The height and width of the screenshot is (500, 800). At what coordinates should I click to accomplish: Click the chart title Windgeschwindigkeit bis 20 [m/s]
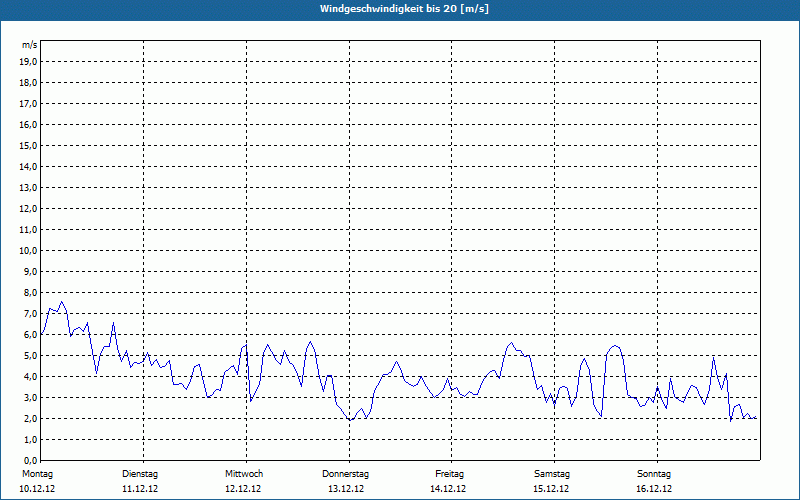(404, 9)
